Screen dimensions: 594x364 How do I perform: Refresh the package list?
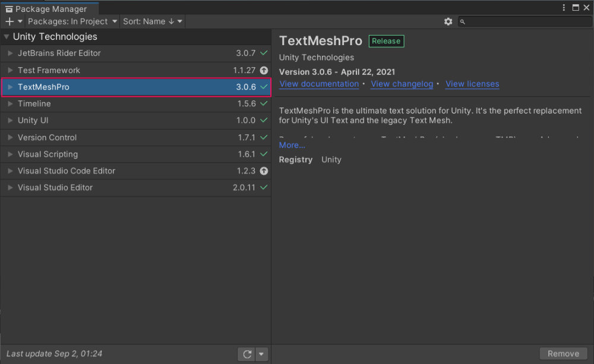point(247,354)
